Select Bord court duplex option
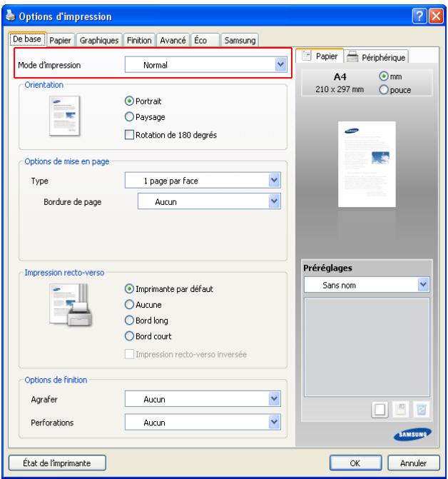 tap(148, 336)
